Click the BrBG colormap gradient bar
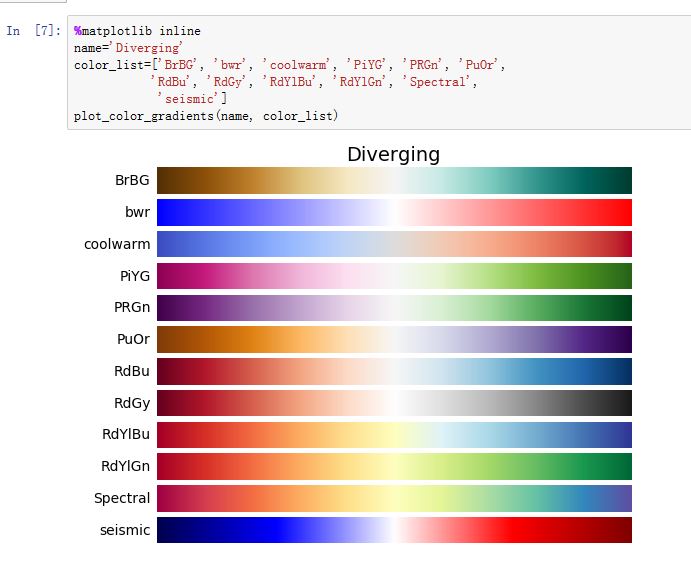The width and height of the screenshot is (691, 579). pyautogui.click(x=394, y=180)
